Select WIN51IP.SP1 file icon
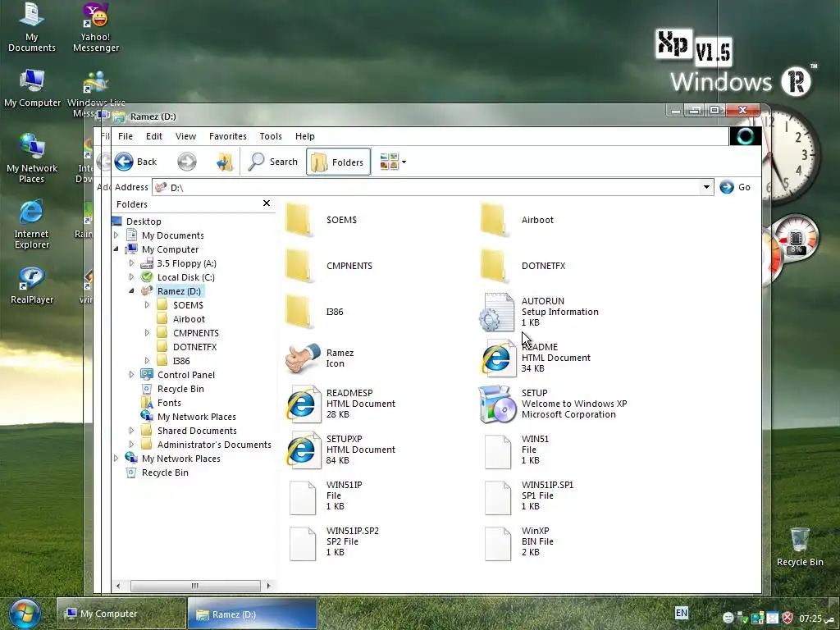 (x=498, y=498)
